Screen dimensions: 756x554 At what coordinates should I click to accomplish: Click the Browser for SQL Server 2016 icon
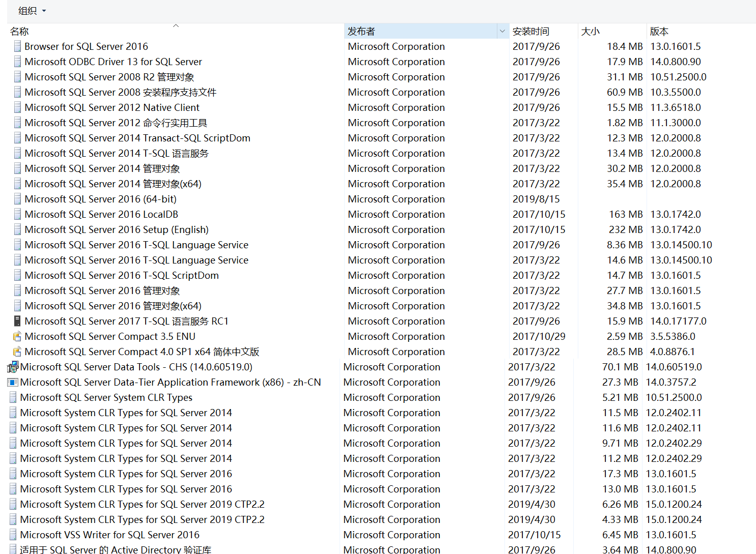pos(17,46)
